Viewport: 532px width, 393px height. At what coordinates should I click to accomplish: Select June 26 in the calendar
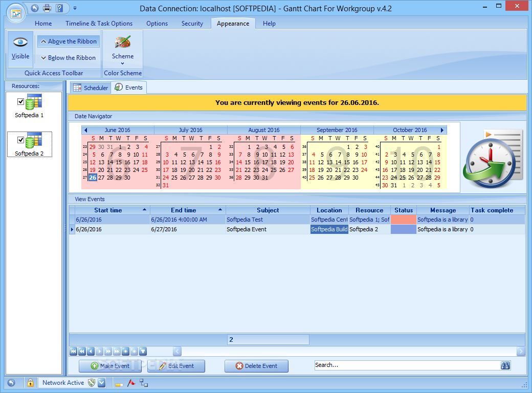[93, 178]
